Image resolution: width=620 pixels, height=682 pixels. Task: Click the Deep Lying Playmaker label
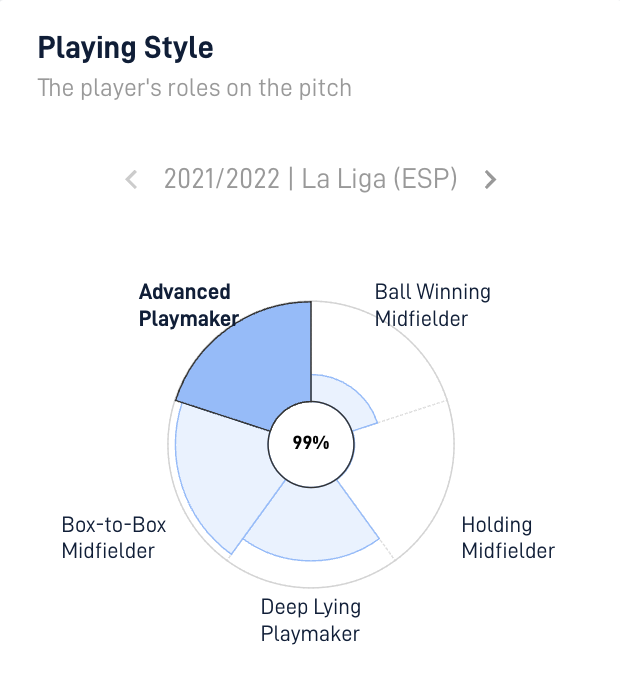[311, 620]
